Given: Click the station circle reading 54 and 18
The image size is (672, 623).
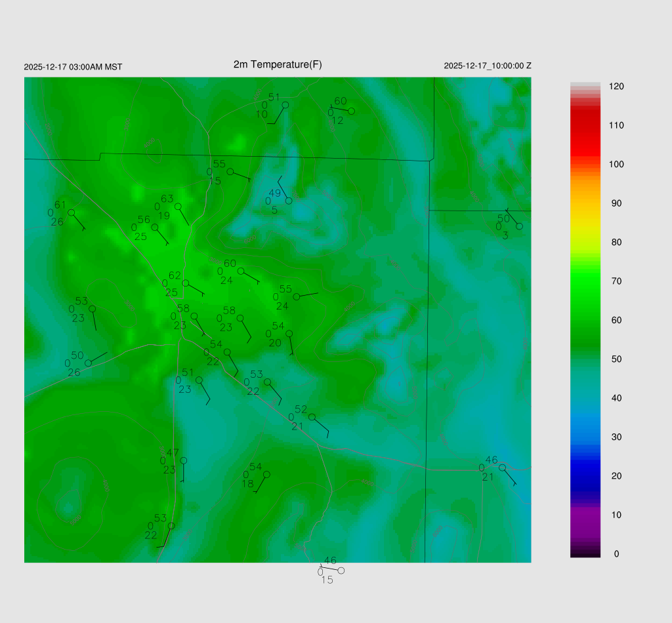Looking at the screenshot, I should pos(266,474).
